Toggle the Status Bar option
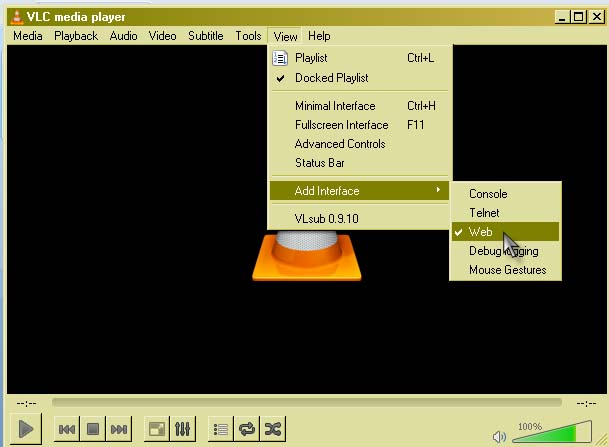The height and width of the screenshot is (447, 609). point(360,163)
